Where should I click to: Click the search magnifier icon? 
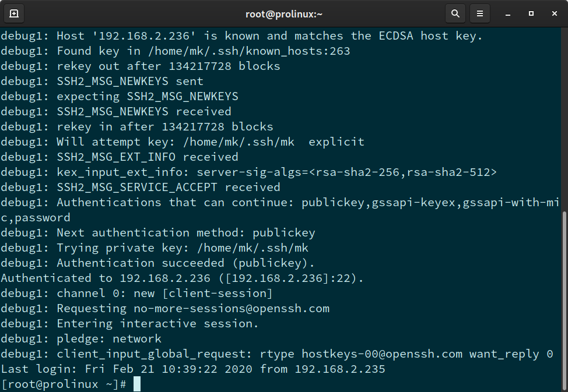pyautogui.click(x=455, y=13)
